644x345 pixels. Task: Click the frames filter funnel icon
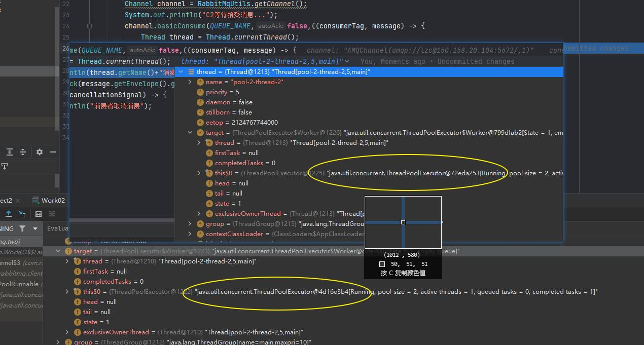(x=22, y=228)
